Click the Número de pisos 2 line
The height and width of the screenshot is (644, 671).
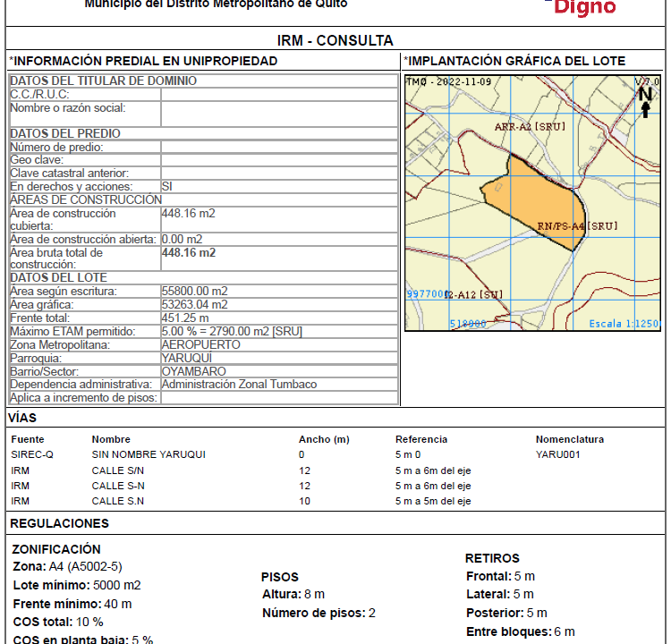(x=319, y=614)
